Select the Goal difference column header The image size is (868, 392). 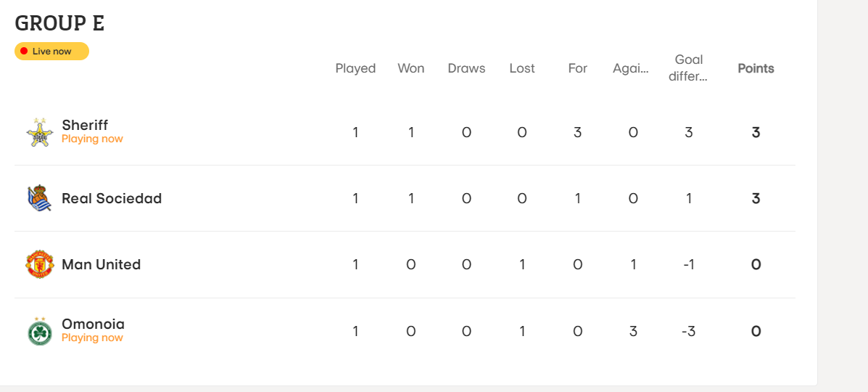pos(688,68)
